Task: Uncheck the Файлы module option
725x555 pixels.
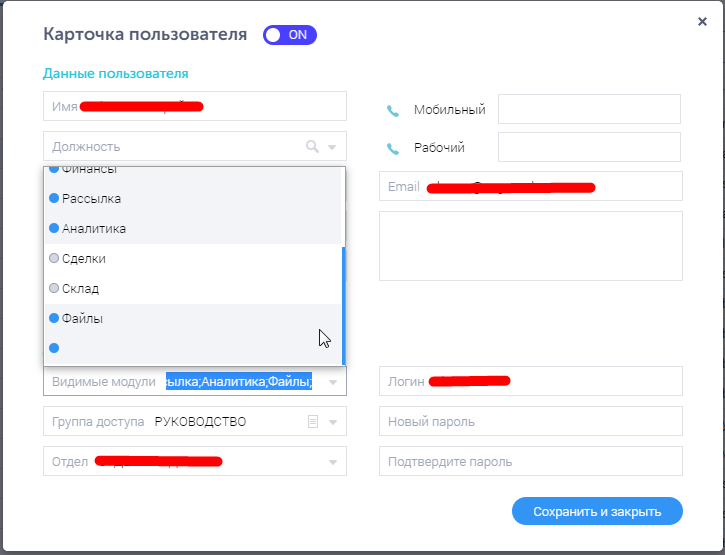Action: pos(82,319)
